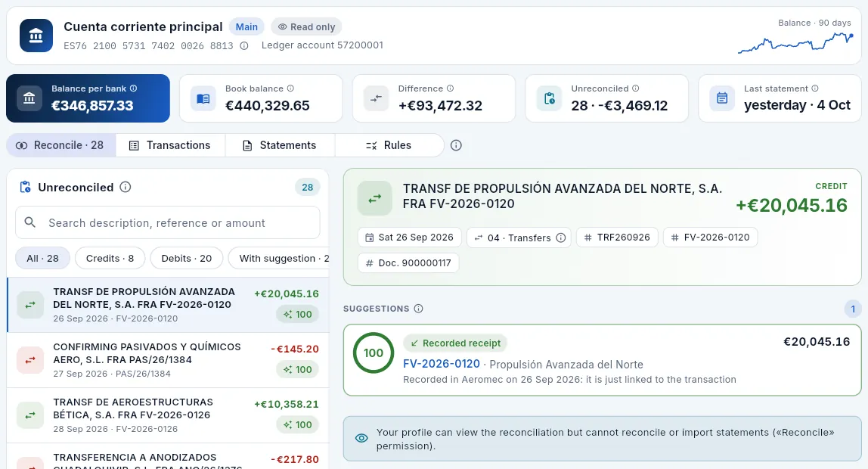The height and width of the screenshot is (469, 868).
Task: Show info next to Unreconciled list heading
Action: pyautogui.click(x=126, y=187)
